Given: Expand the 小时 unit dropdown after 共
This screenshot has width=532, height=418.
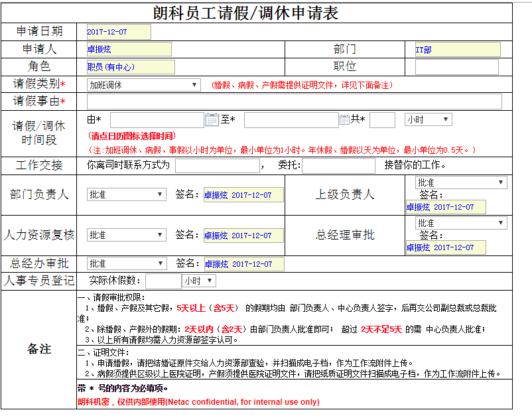Looking at the screenshot, I should click(x=428, y=119).
